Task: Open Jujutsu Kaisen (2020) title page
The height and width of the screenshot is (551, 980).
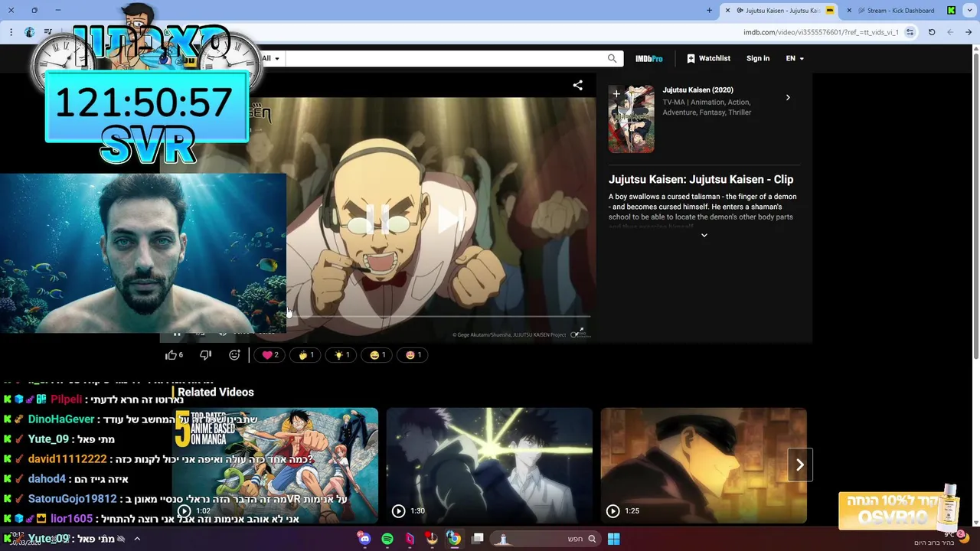Action: 697,90
